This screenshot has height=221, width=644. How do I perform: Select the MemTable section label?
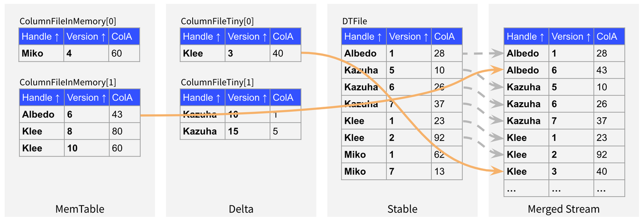[80, 209]
